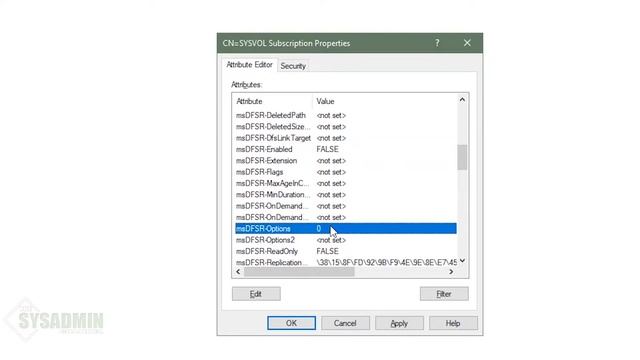The height and width of the screenshot is (360, 640).
Task: Select the msDFSR-DeletedPath attribute row
Action: click(x=346, y=116)
